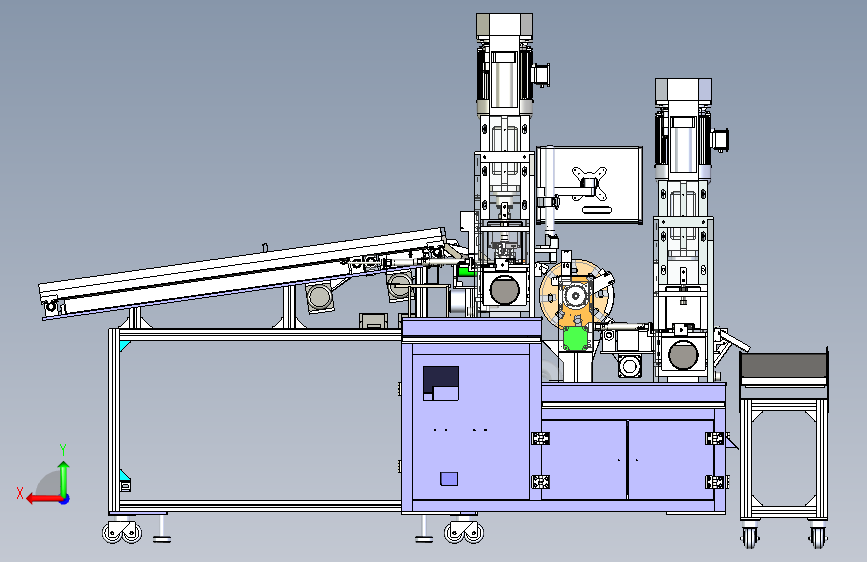This screenshot has width=867, height=562.
Task: Select the upper-left hinge on the cabinet doors
Action: [540, 439]
